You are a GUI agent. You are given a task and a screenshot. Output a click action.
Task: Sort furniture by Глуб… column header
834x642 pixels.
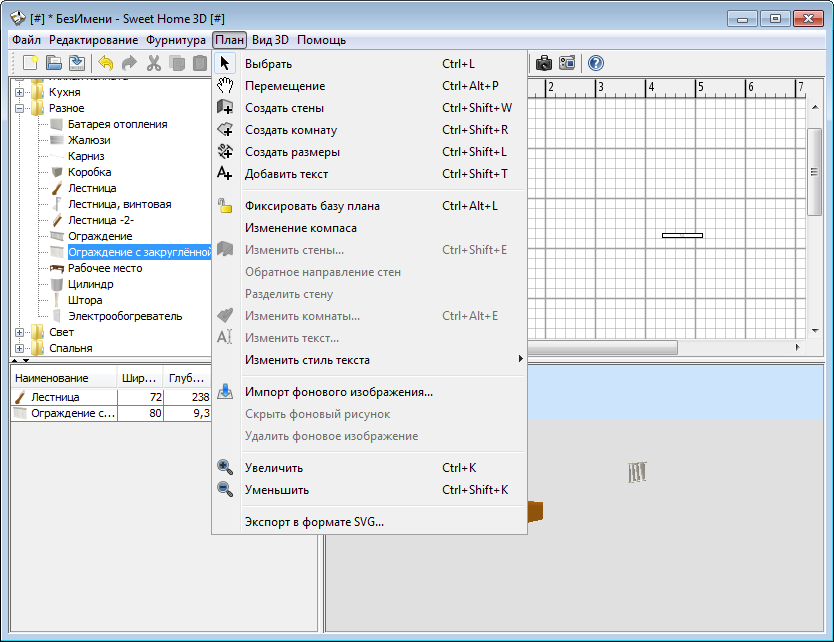point(187,378)
